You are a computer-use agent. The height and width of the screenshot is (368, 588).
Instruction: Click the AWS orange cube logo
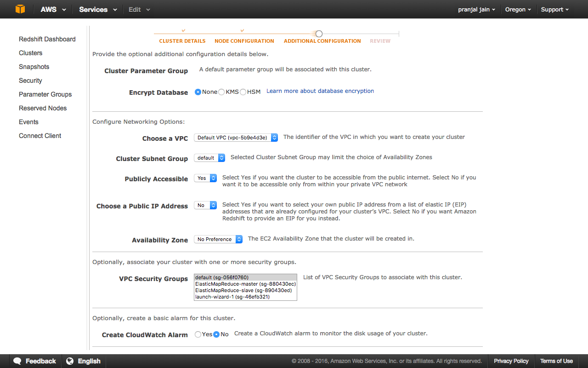20,9
